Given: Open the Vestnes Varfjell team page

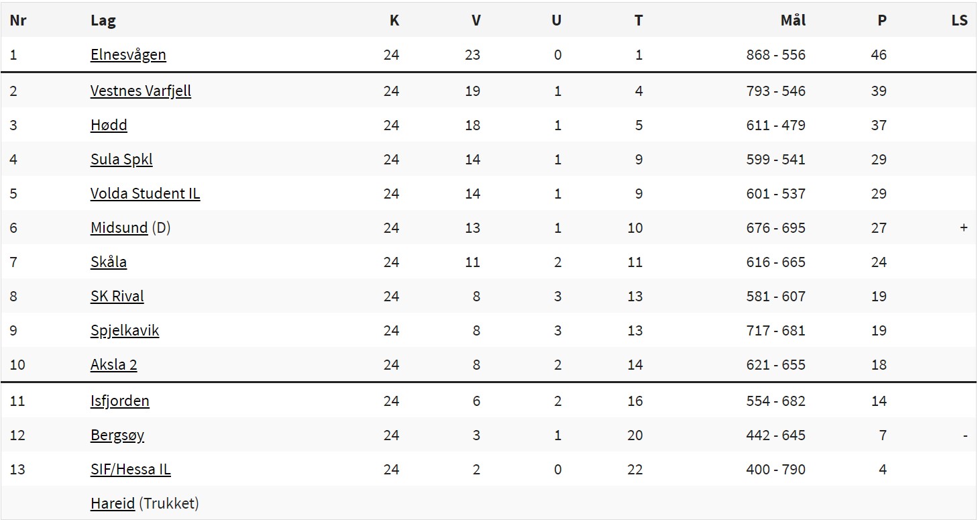Looking at the screenshot, I should 141,91.
